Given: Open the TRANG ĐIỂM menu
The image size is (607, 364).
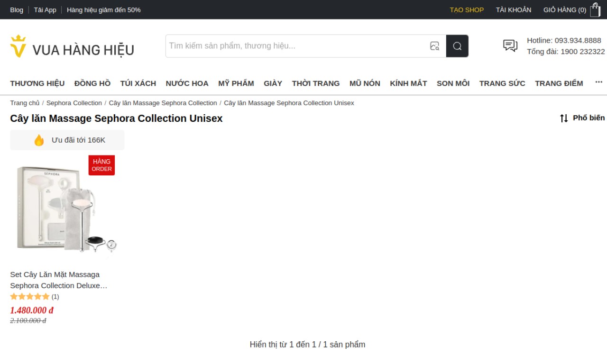Looking at the screenshot, I should tap(559, 83).
